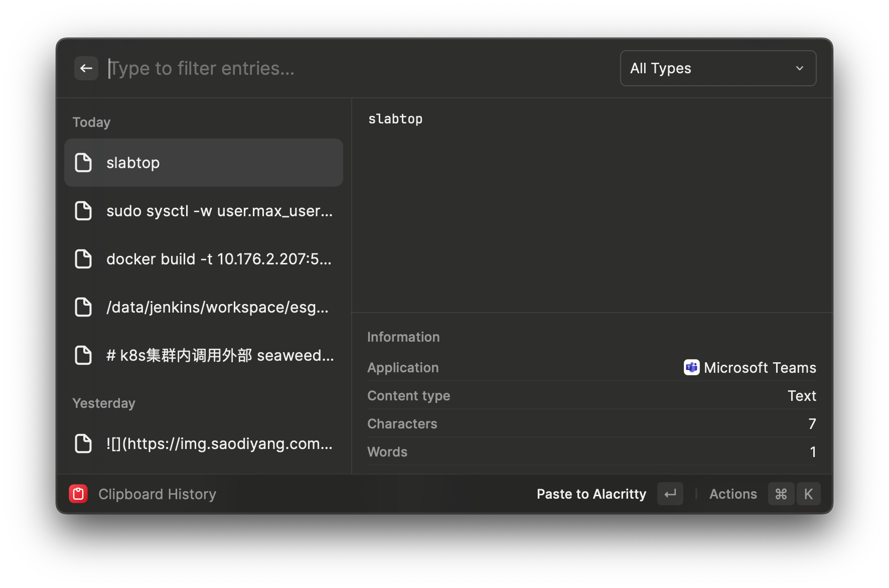This screenshot has height=588, width=889.
Task: Click the red Clipboard History icon
Action: (78, 494)
